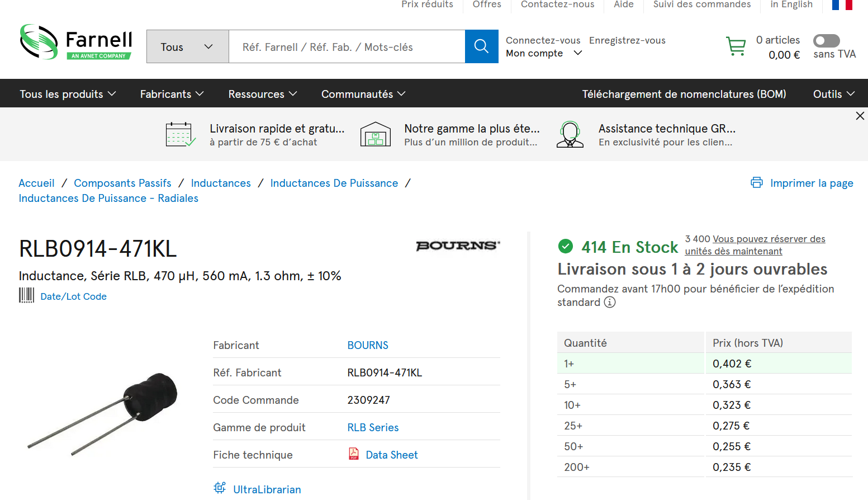Open Téléchargement de nomenclatures (BOM)
The image size is (868, 500).
(x=684, y=94)
